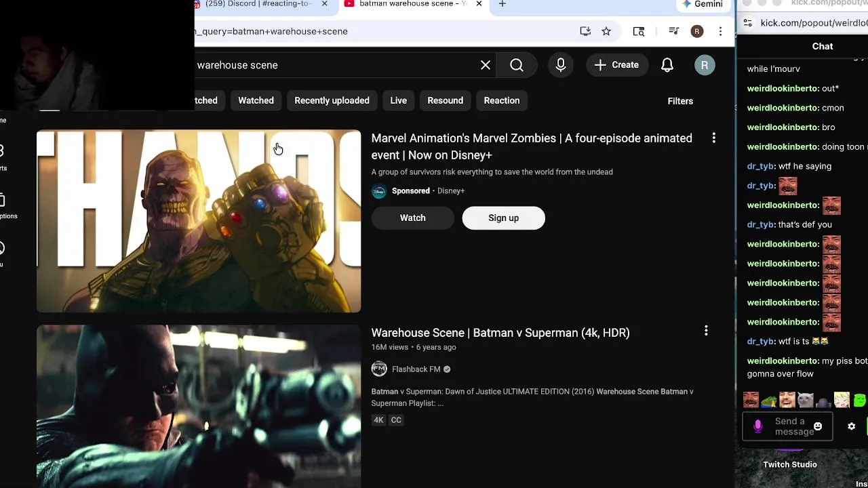
Task: Pick the white cat emote in Kick chat
Action: 806,400
